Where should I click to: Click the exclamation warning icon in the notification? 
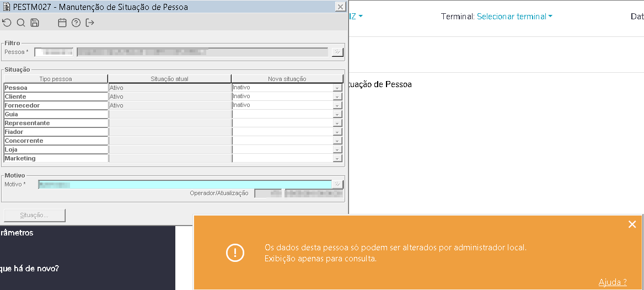[x=235, y=252]
